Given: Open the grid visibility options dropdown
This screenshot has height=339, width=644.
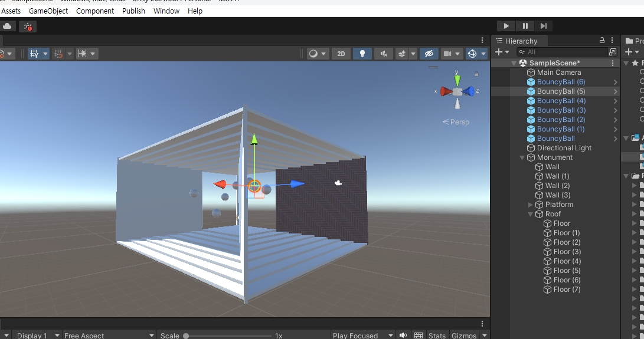Looking at the screenshot, I should [x=45, y=54].
